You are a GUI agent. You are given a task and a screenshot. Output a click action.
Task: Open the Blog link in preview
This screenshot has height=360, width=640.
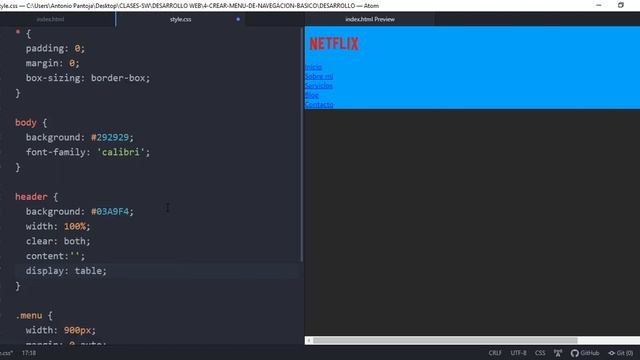click(311, 95)
